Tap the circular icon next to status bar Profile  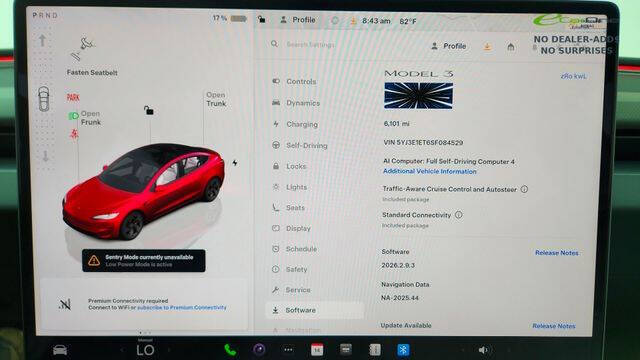coord(335,20)
